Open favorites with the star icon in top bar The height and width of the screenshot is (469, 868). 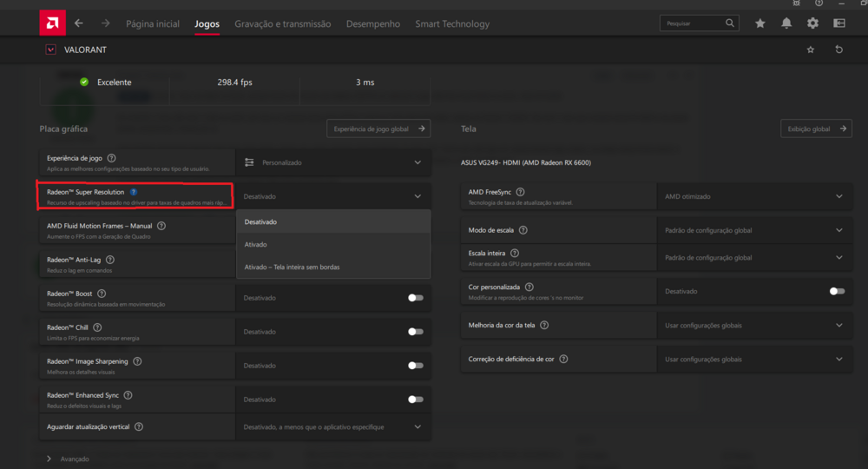(x=760, y=23)
